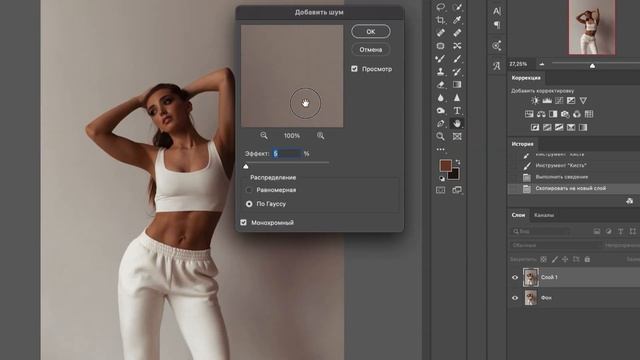Toggle the Просмотр preview checkbox

[354, 69]
